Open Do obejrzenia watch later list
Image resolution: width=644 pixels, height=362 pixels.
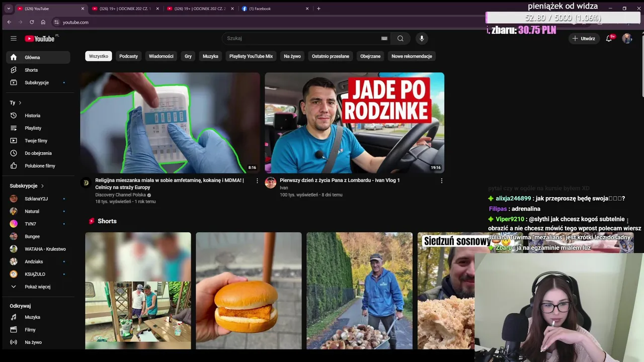click(x=38, y=153)
